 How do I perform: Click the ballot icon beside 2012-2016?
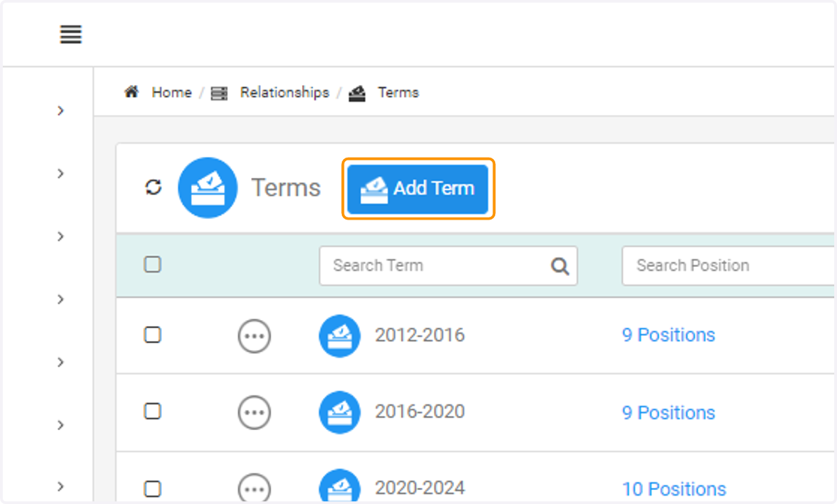[x=340, y=336]
